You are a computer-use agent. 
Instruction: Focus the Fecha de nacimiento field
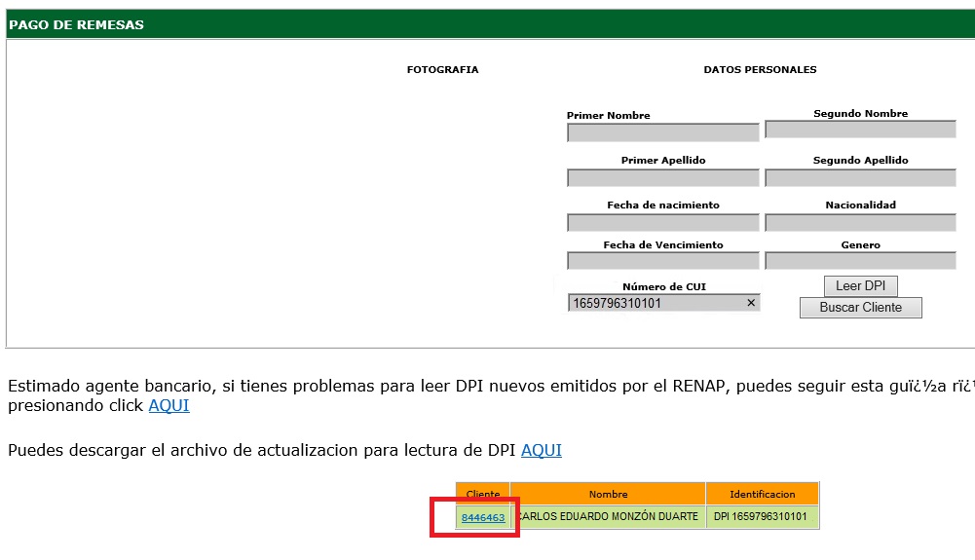click(662, 223)
